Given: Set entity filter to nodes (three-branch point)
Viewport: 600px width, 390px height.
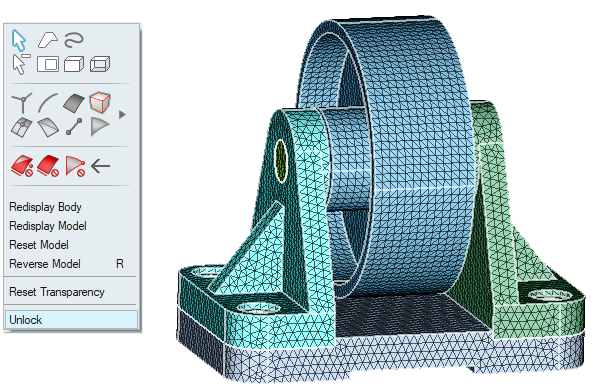Looking at the screenshot, I should point(22,103).
